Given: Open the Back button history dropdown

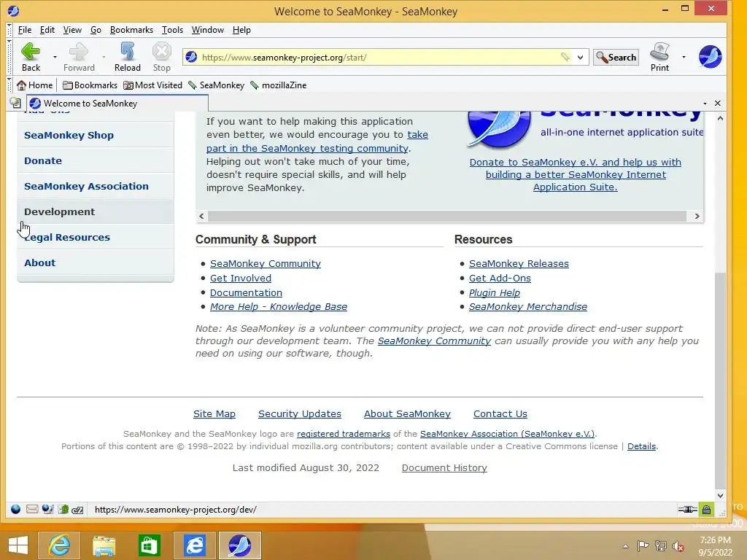Looking at the screenshot, I should click(55, 57).
